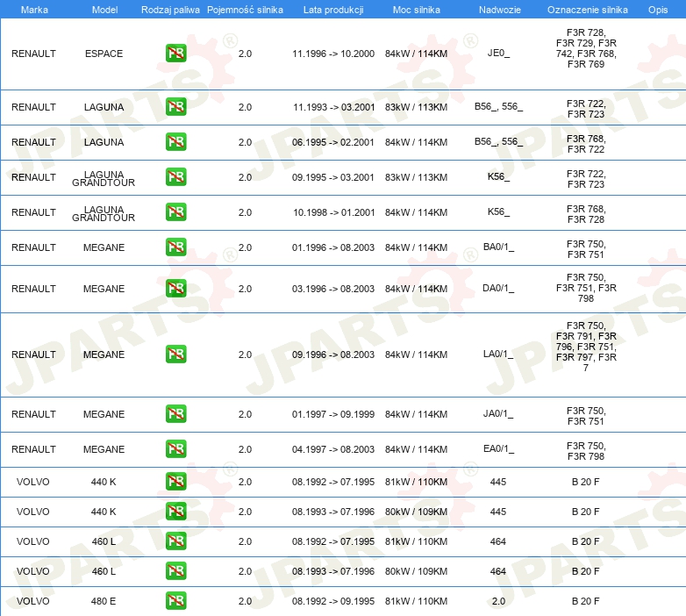The image size is (686, 616).
Task: Click fuel icon in Volvo 440 K 81kW row
Action: (x=175, y=481)
